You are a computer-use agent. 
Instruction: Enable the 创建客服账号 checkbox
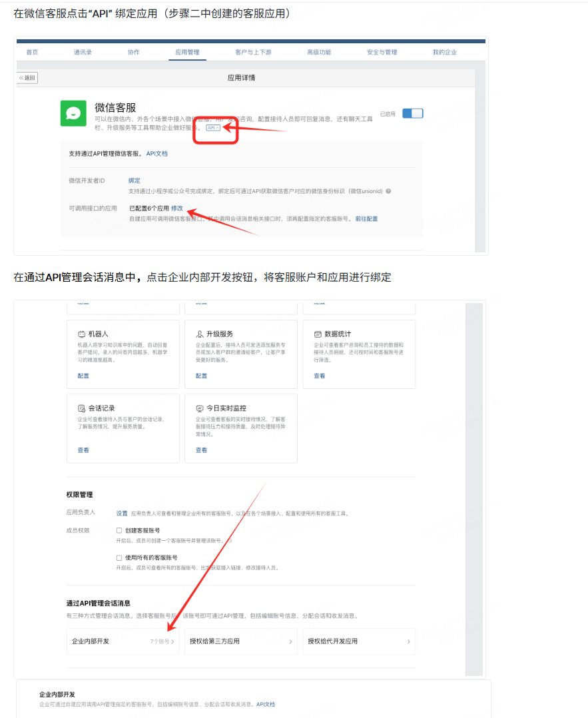point(119,531)
